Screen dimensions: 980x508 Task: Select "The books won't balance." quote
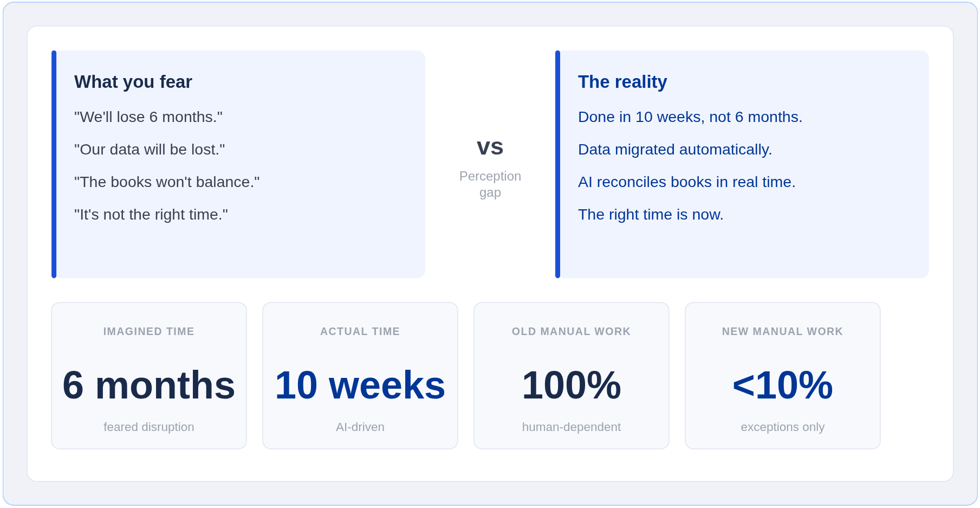tap(166, 182)
